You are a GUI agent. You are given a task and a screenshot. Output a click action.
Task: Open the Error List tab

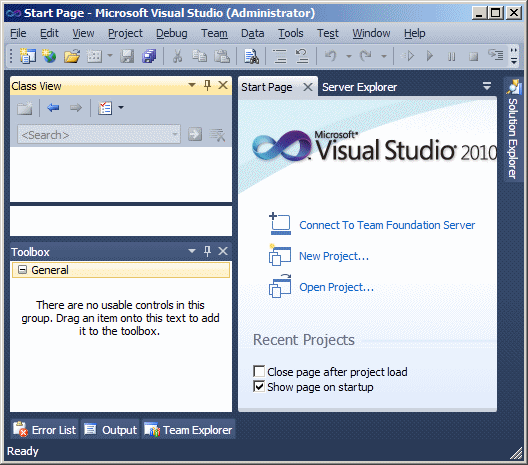click(44, 430)
